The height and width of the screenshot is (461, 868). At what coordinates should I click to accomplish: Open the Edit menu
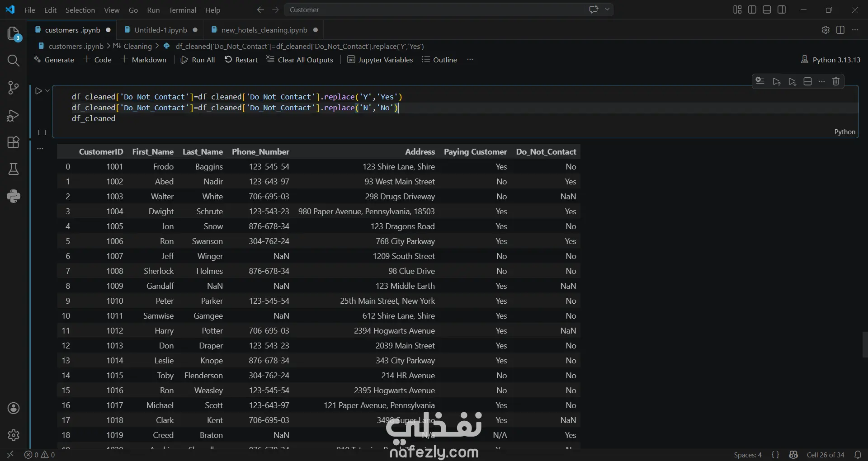[x=50, y=10]
